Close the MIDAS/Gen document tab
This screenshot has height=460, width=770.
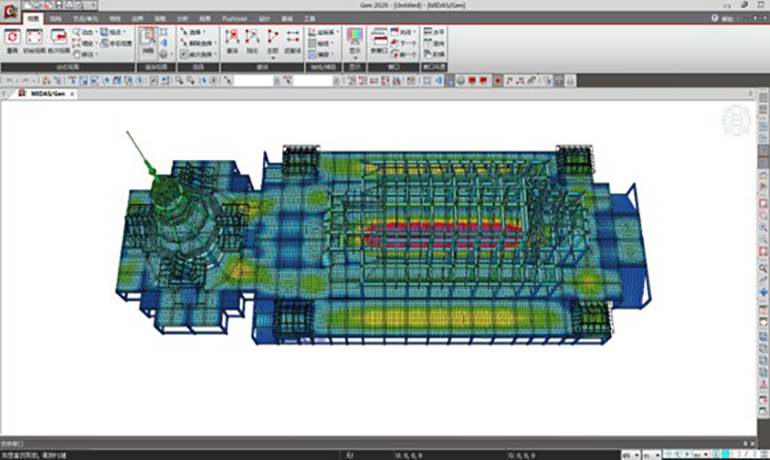[72, 94]
